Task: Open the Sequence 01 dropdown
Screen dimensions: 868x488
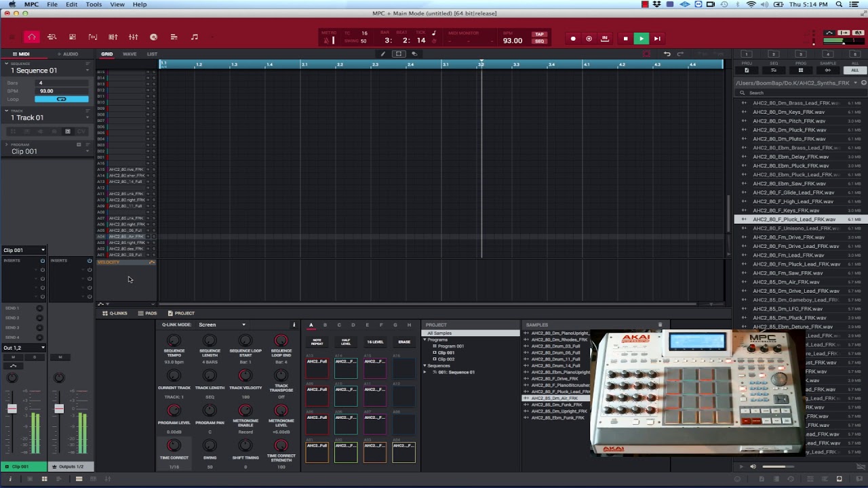Action: point(87,70)
